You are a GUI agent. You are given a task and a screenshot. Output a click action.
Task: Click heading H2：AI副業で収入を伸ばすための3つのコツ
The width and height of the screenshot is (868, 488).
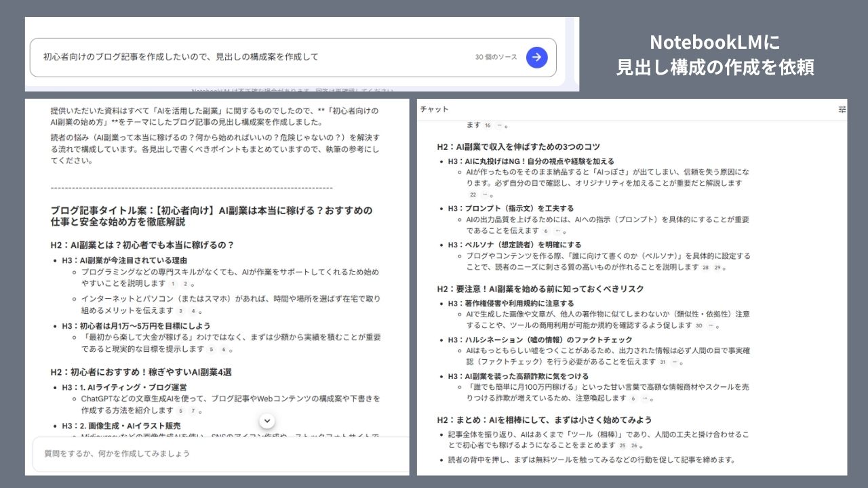(x=518, y=146)
